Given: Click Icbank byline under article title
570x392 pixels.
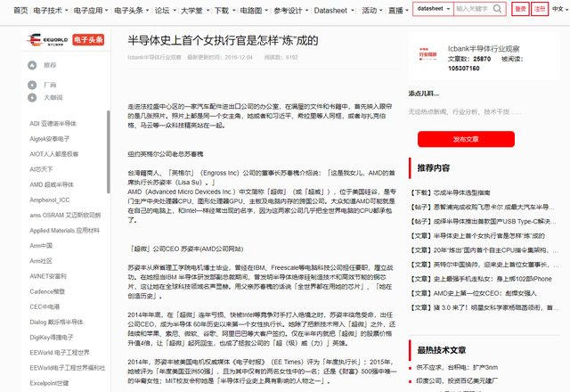Looking at the screenshot, I should point(154,57).
